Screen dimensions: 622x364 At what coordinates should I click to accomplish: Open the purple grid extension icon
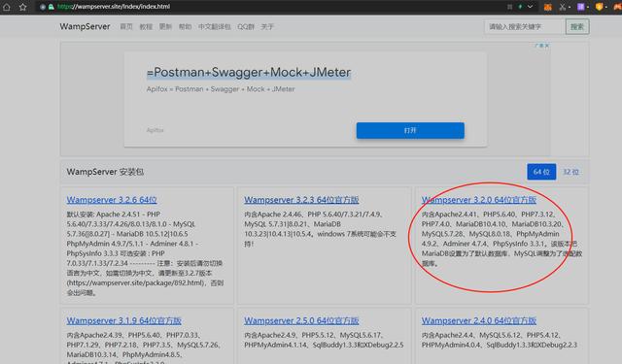[x=581, y=7]
